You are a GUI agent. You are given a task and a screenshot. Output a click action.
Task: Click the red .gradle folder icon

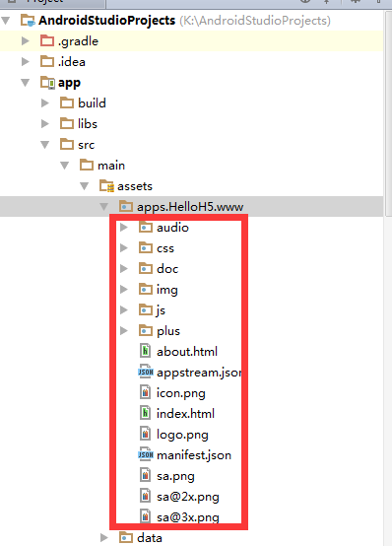click(x=47, y=40)
